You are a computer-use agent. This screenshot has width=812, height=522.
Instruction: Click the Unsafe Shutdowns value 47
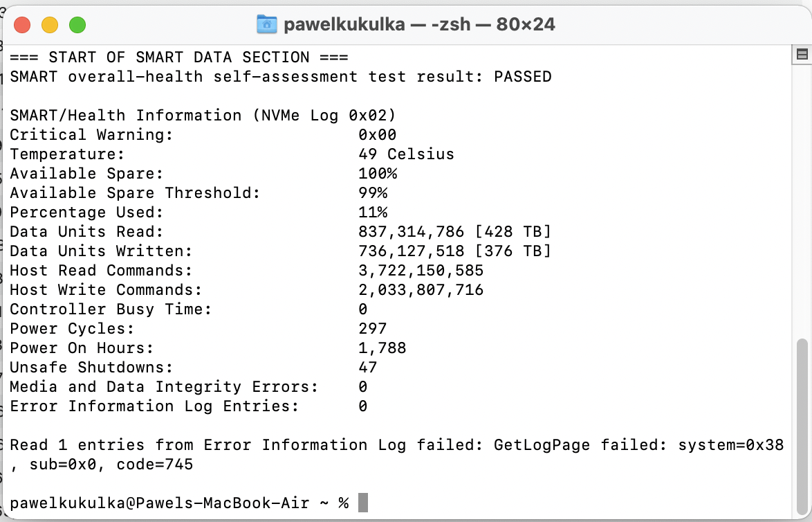click(x=367, y=368)
